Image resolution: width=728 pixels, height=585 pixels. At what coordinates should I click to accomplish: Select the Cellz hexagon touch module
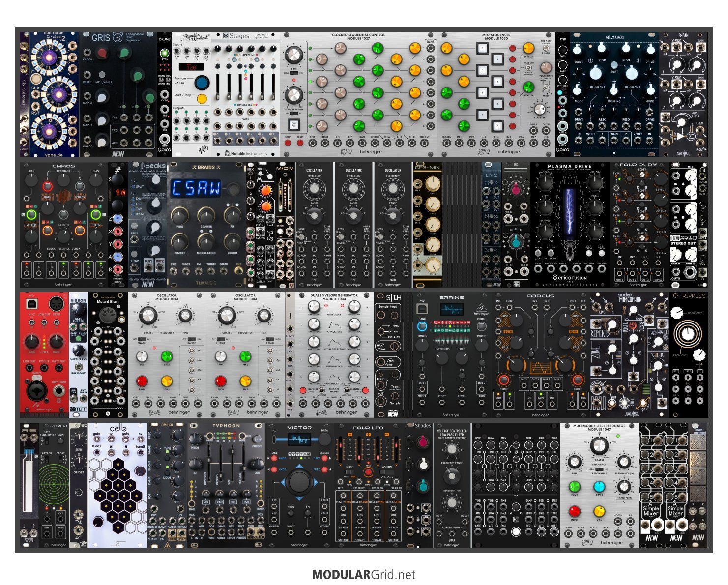(x=118, y=485)
